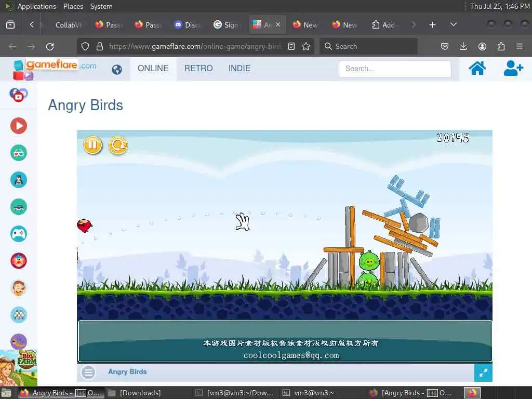The width and height of the screenshot is (532, 399).
Task: Focus the Firefox Search box
Action: 368,46
